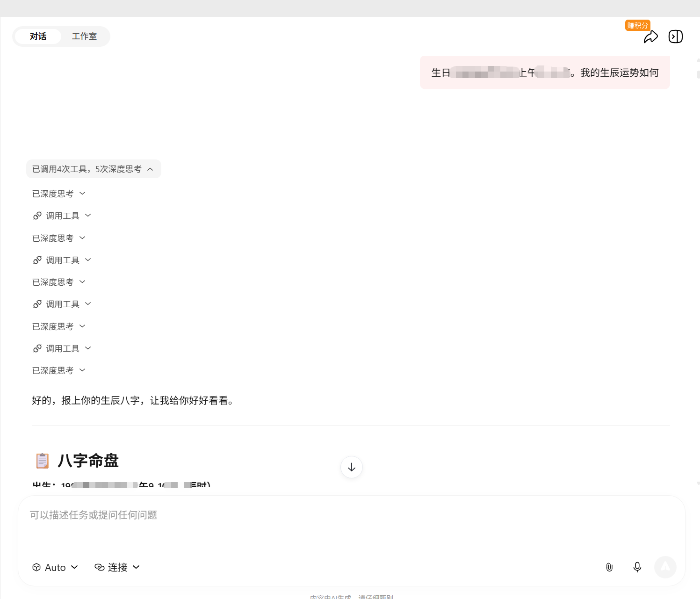700x599 pixels.
Task: Expand the last 已深度思考 row
Action: (x=59, y=370)
